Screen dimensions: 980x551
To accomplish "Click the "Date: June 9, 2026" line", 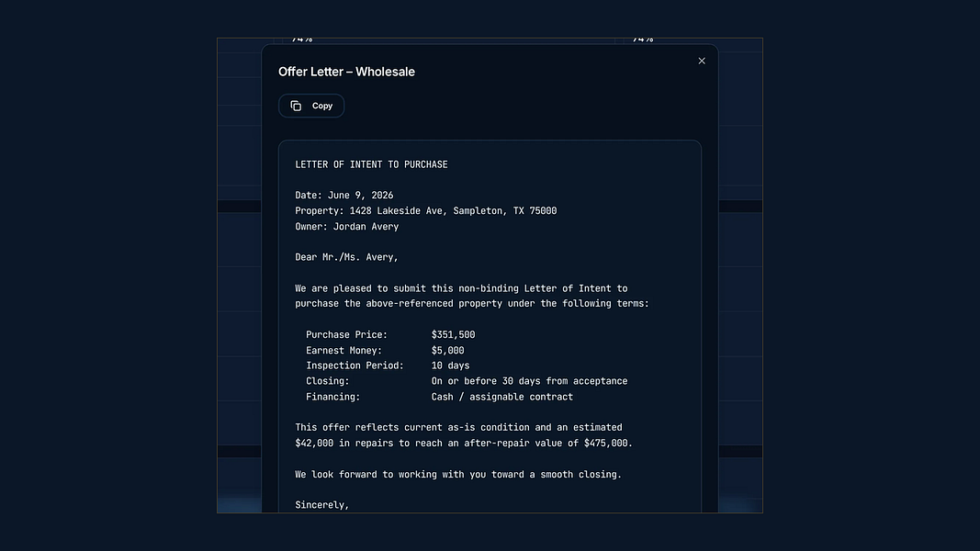I will [344, 196].
